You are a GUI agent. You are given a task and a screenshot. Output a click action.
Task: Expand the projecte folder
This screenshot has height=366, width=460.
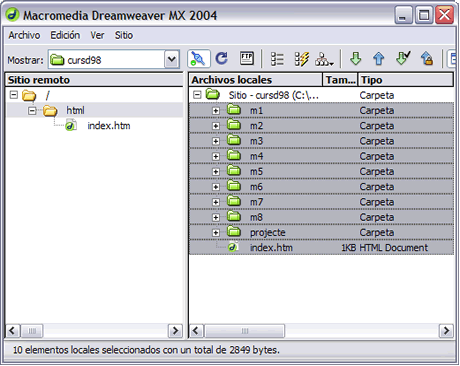tap(216, 233)
